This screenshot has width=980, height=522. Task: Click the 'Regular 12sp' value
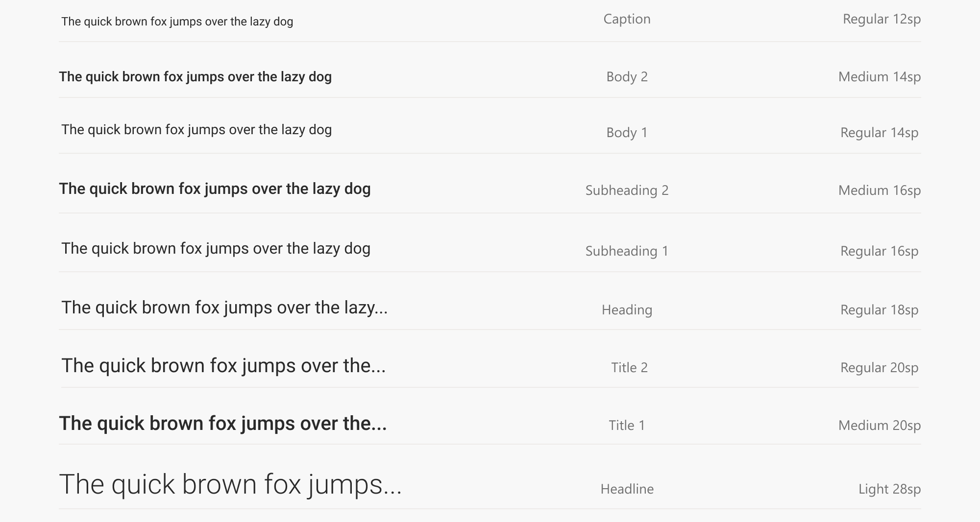coord(882,19)
